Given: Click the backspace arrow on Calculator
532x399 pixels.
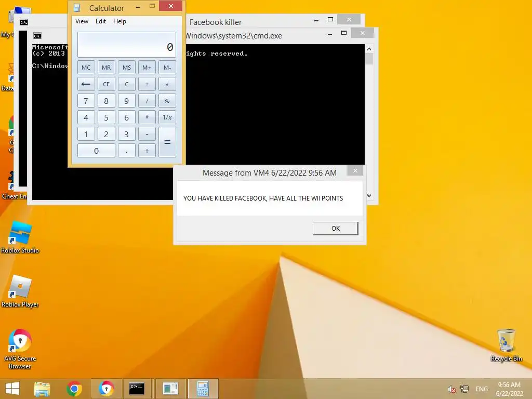Looking at the screenshot, I should click(x=86, y=84).
